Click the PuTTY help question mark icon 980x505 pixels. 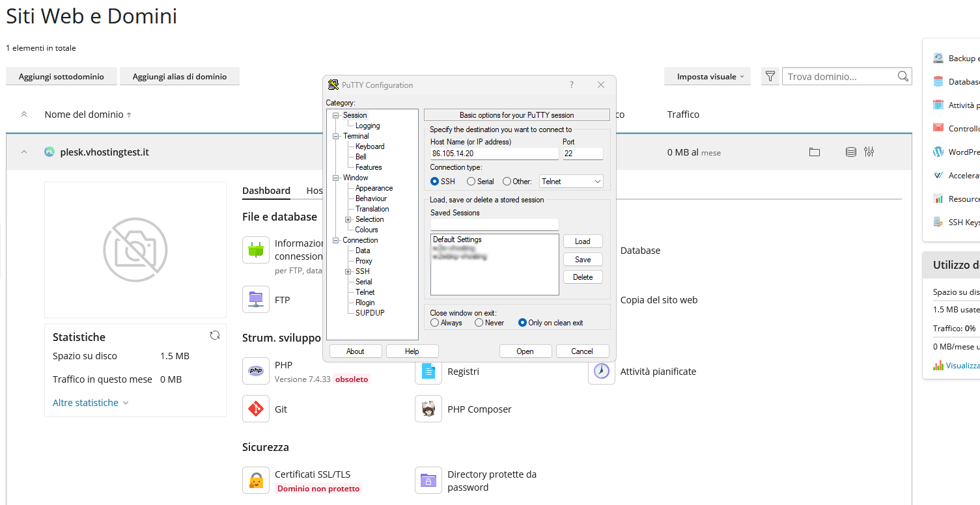click(x=572, y=85)
